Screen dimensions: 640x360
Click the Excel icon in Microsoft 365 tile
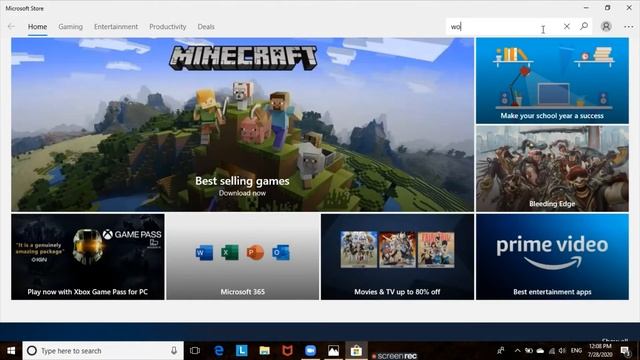[229, 253]
